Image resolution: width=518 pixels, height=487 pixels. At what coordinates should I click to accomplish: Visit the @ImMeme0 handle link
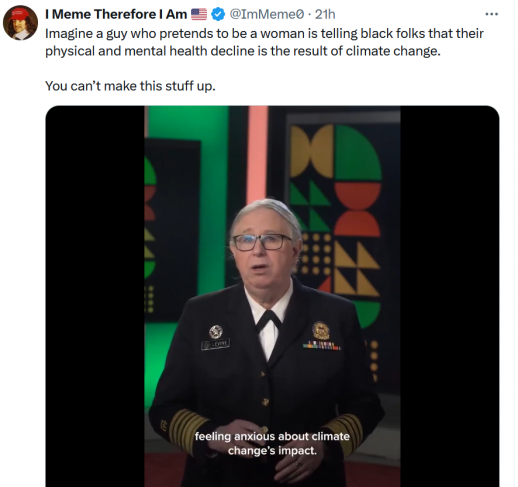pos(267,14)
